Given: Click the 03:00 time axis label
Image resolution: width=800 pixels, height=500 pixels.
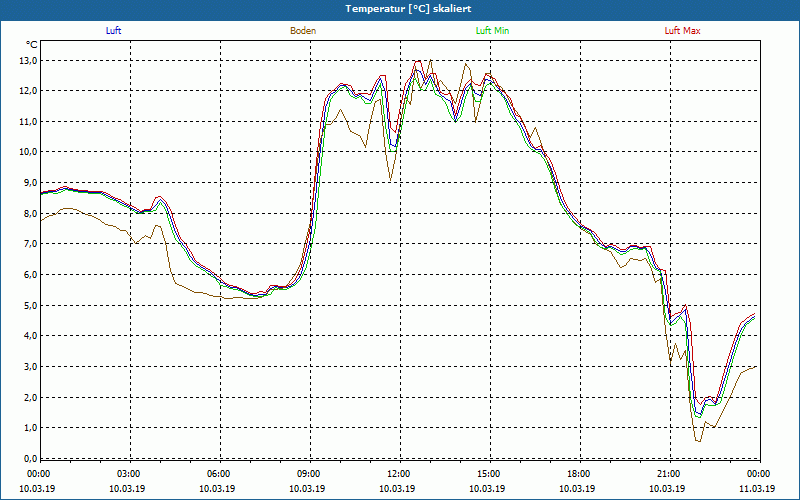Looking at the screenshot, I should point(127,474).
